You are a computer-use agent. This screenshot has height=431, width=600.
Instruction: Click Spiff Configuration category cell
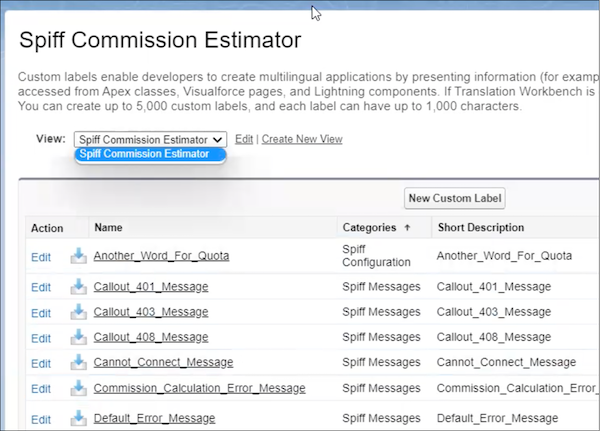coord(376,256)
